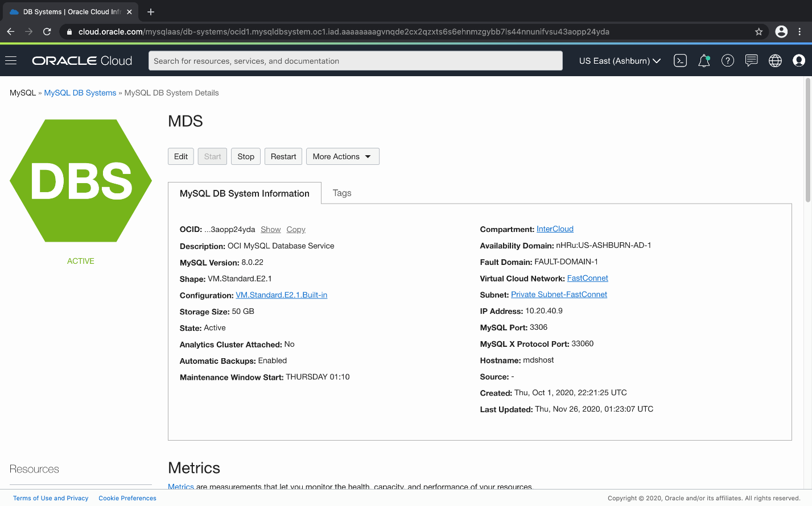Open the InterCloud compartment link
The image size is (812, 506).
pos(555,229)
